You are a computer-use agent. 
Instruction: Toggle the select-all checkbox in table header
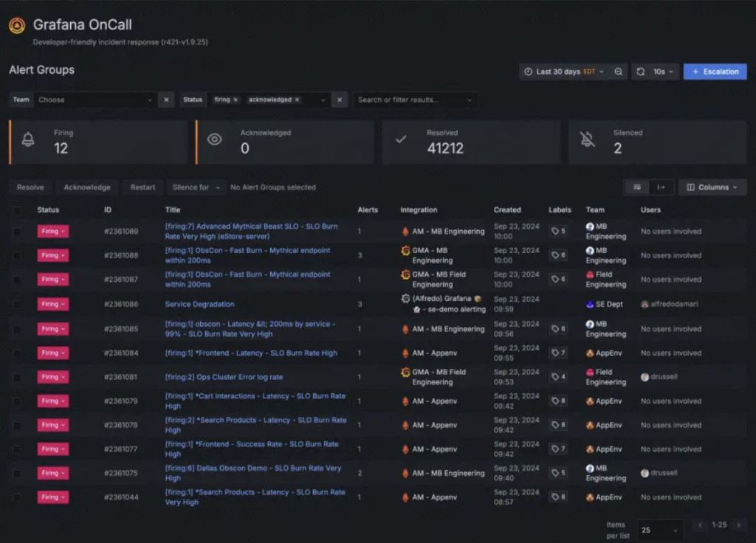point(17,210)
